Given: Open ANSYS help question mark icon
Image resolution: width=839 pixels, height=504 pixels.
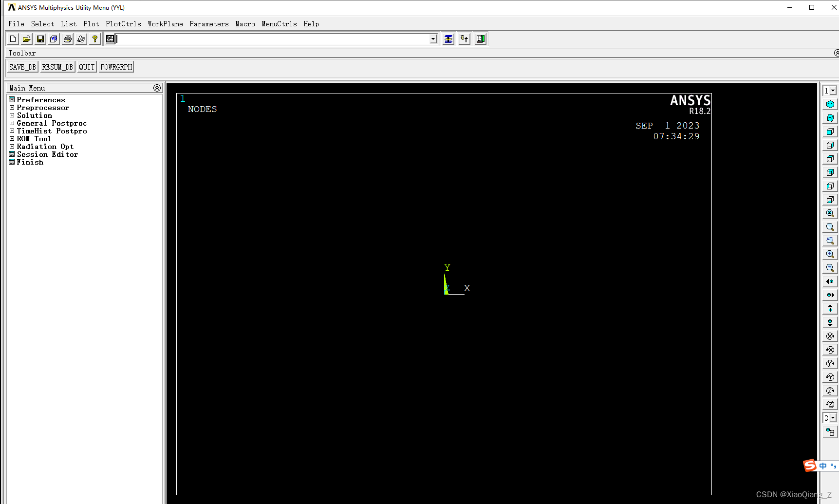Looking at the screenshot, I should tap(95, 39).
